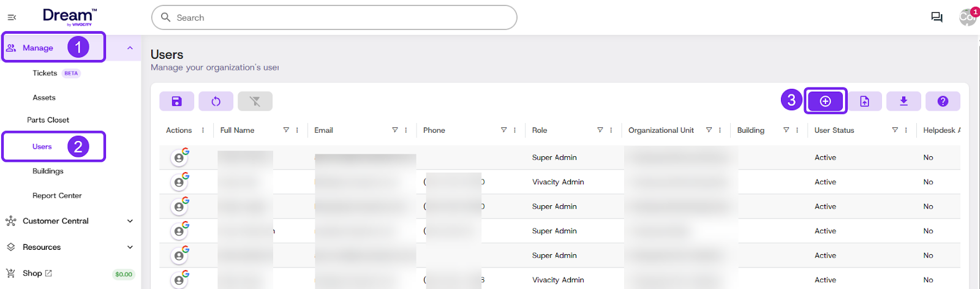Download the users list
This screenshot has width=980, height=289.
click(x=903, y=102)
